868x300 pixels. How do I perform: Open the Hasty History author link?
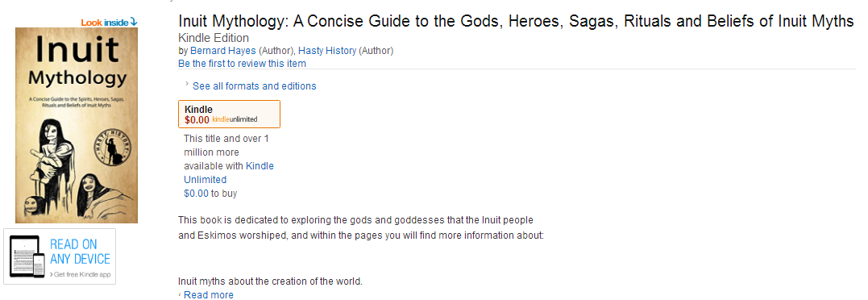click(x=327, y=50)
